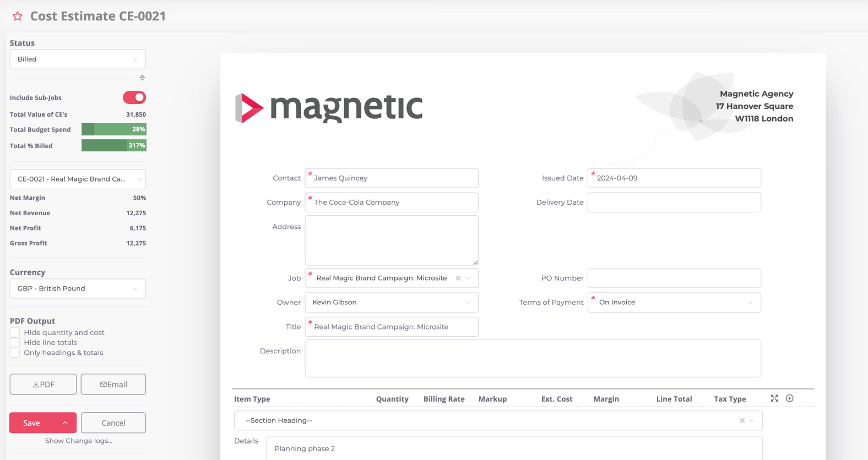Open Save button's arrow menu
The height and width of the screenshot is (460, 868).
point(65,423)
